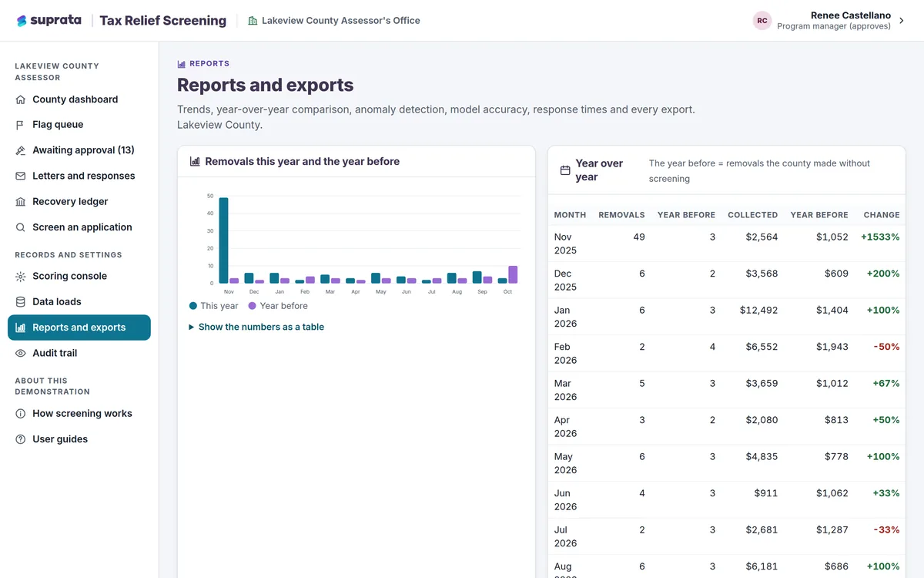The width and height of the screenshot is (924, 578).
Task: Click the bar chart icon in Removals card header
Action: pyautogui.click(x=195, y=162)
